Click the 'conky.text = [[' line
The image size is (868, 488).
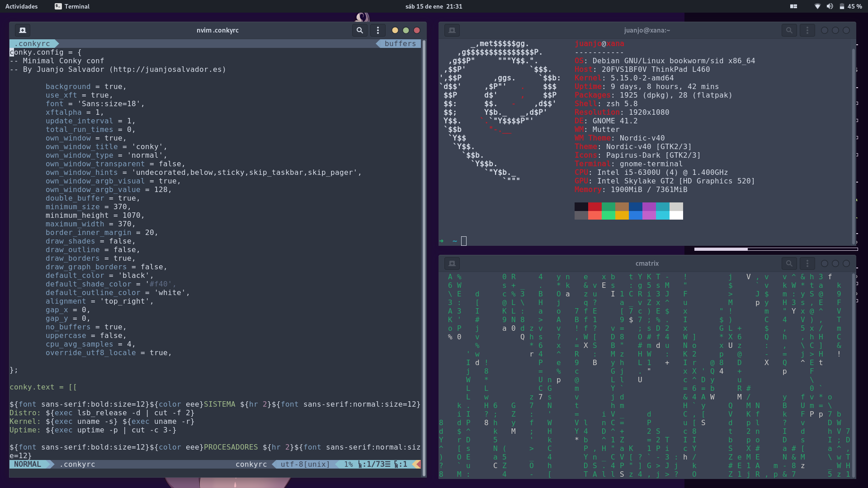(x=43, y=387)
